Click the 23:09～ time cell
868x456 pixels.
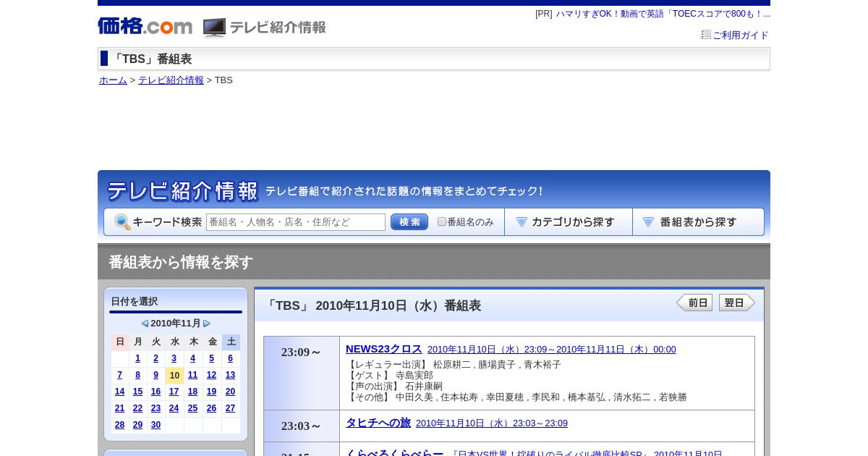tap(302, 373)
